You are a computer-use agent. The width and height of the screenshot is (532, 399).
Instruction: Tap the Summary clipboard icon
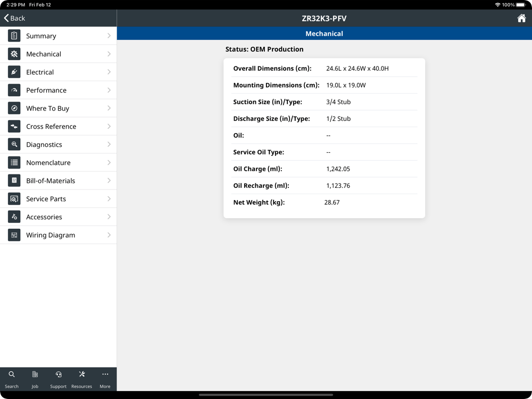[14, 36]
